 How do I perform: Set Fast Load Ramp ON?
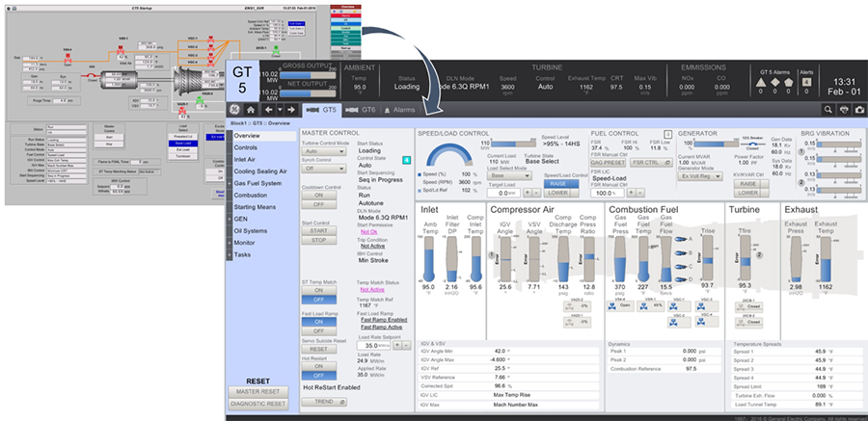pos(319,322)
